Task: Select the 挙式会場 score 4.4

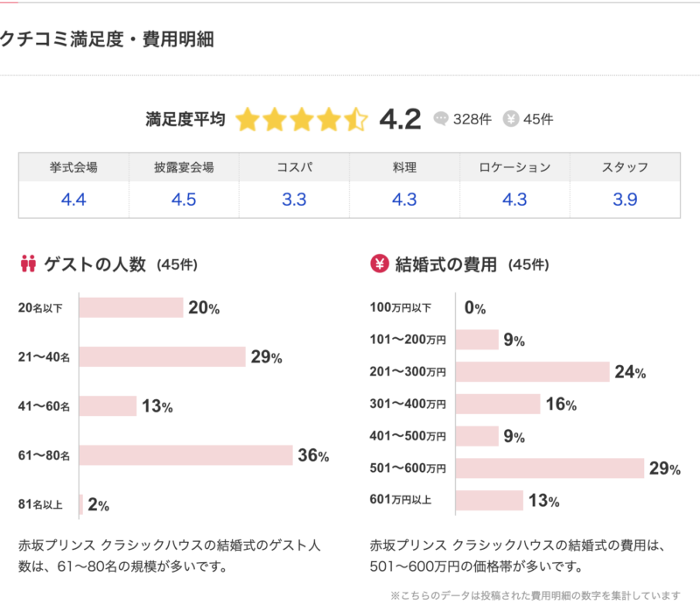Action: click(73, 200)
